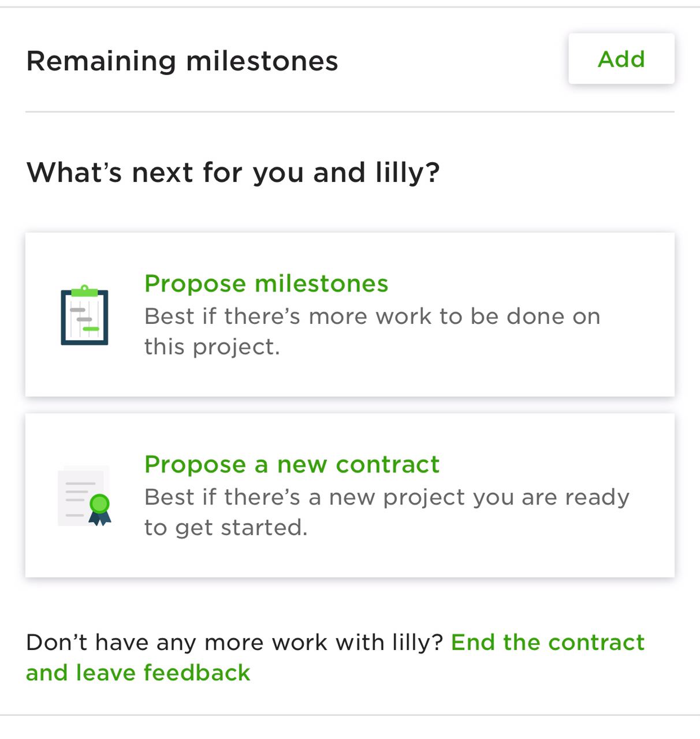Select the contract certificate ribbon icon
This screenshot has height=739, width=700.
point(84,496)
